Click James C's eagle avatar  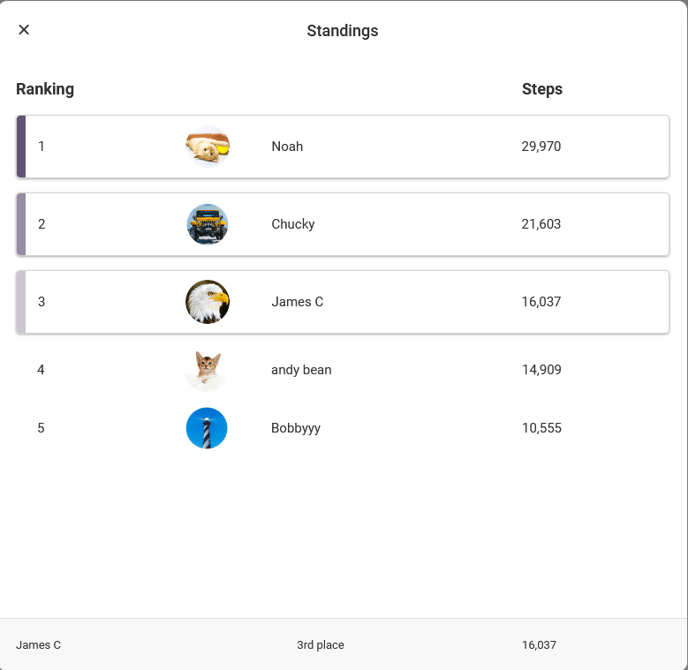[x=207, y=302]
